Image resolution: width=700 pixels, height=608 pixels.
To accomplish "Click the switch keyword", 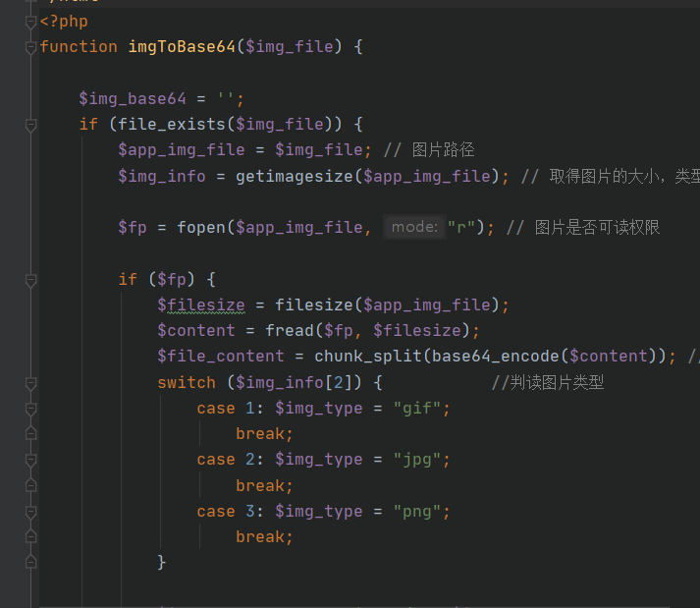I will pos(187,383).
